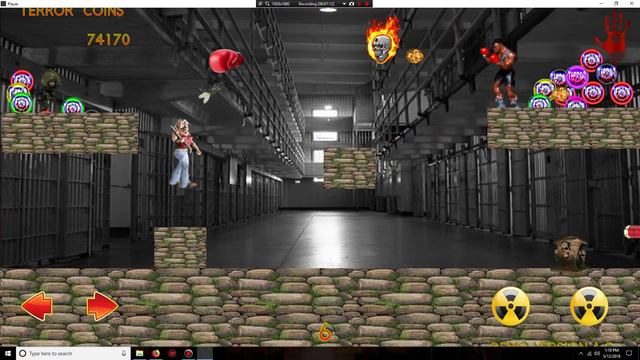Click the white fly under the boxing glove
Image resolution: width=640 pixels, height=360 pixels.
[x=210, y=92]
